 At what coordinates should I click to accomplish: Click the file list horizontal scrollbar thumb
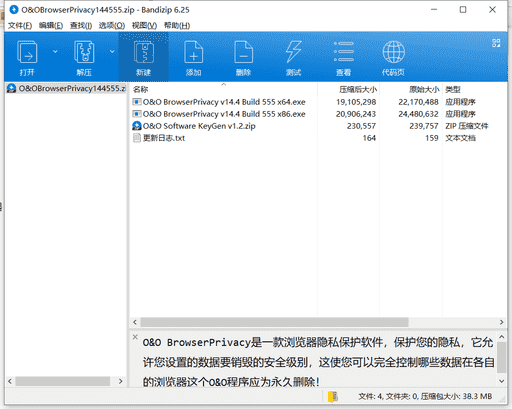coord(274,322)
